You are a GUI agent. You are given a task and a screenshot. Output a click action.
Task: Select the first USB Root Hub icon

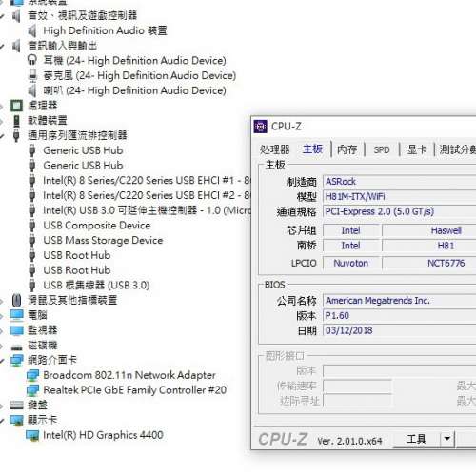(x=31, y=255)
